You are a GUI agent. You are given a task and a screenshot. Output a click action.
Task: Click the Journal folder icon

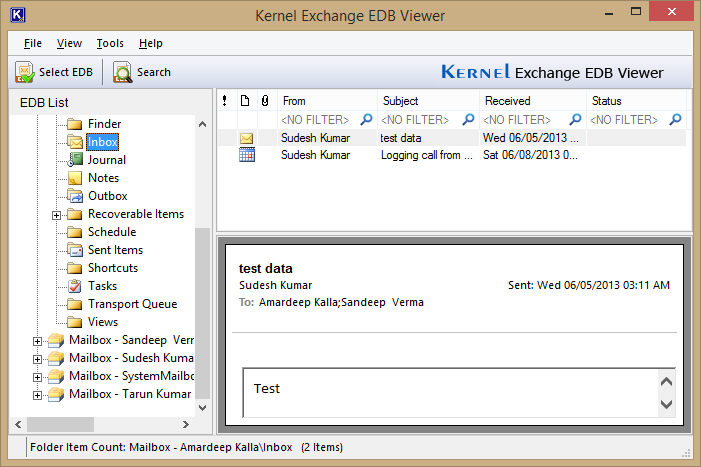coord(75,160)
